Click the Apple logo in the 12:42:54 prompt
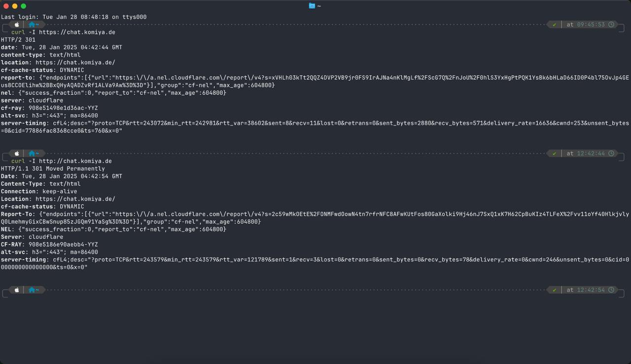The image size is (631, 364). [x=17, y=290]
